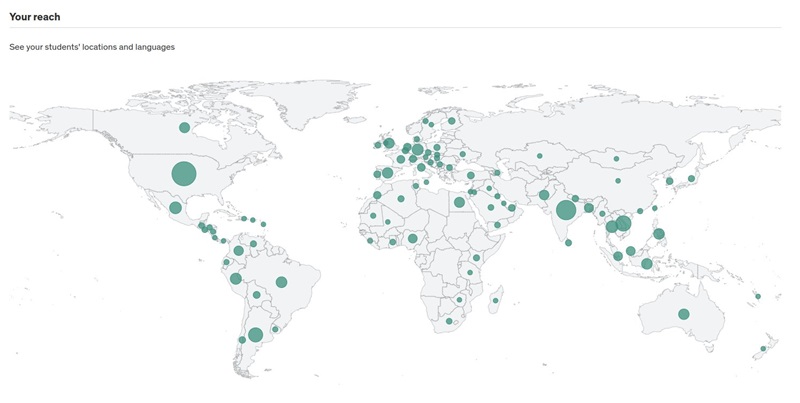Select the Brazil location marker
The width and height of the screenshot is (800, 403).
[282, 282]
